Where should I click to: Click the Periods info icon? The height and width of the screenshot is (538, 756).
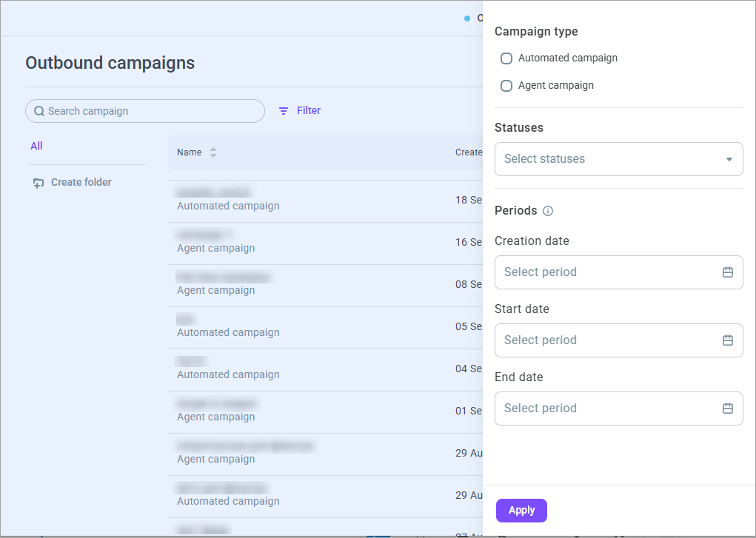tap(548, 211)
